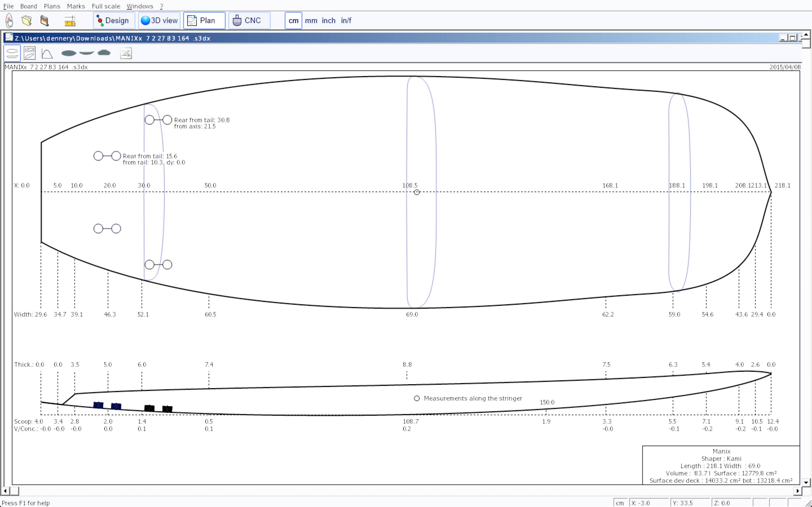Switch to the 3D view mode
Screen dimensions: 812x507
tap(159, 21)
